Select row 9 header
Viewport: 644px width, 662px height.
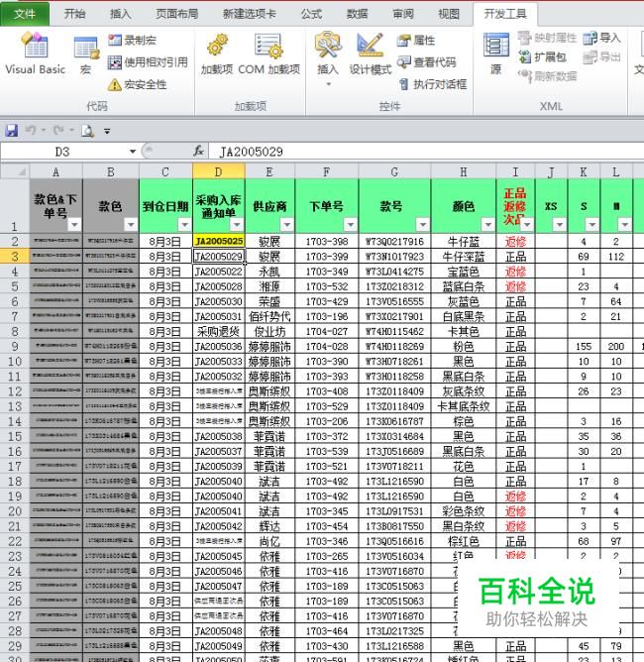(x=15, y=347)
